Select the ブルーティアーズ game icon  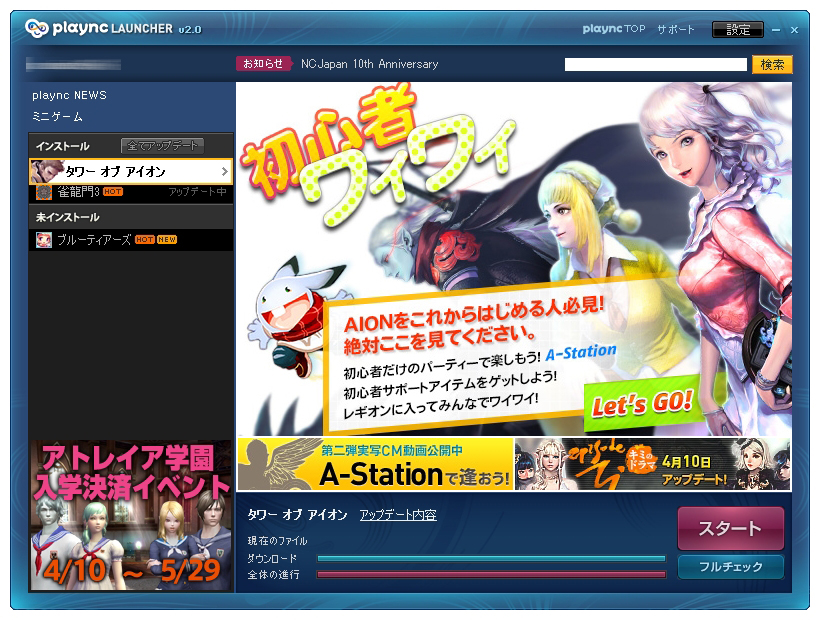[43, 239]
